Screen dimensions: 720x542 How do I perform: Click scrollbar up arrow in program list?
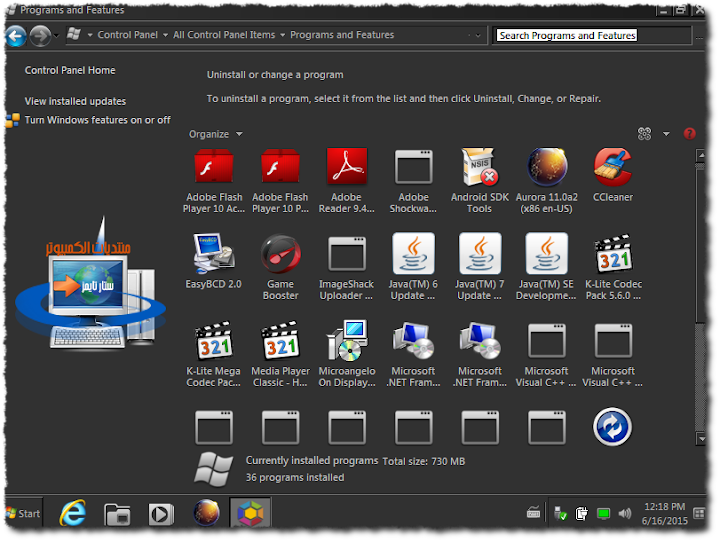700,156
